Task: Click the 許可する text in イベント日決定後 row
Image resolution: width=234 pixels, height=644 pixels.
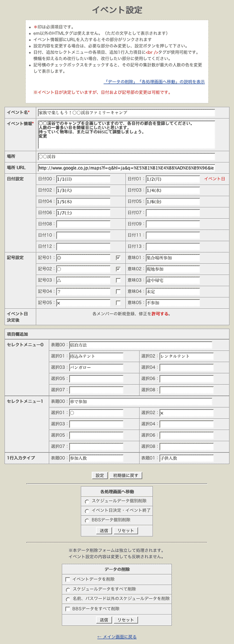Action: [x=161, y=314]
